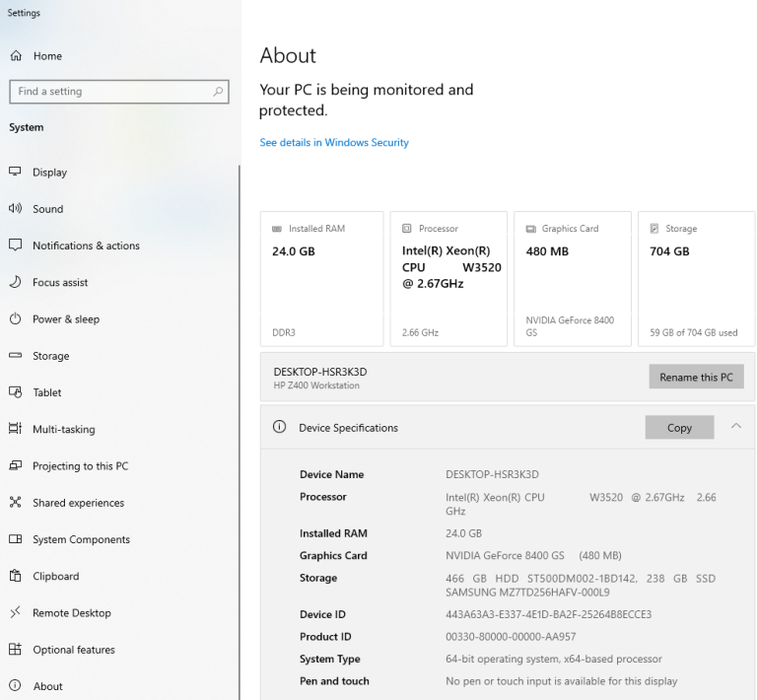Click the Home icon in sidebar
The image size is (757, 700).
click(16, 56)
